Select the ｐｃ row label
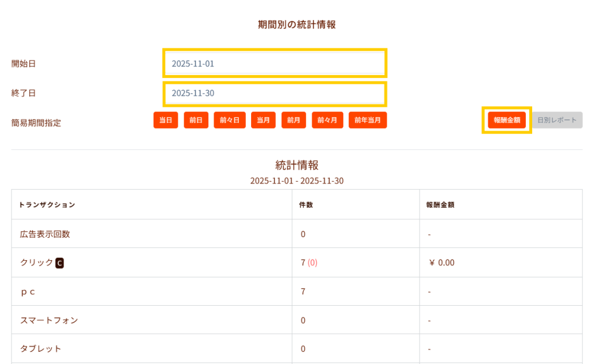The height and width of the screenshot is (364, 591). point(28,292)
